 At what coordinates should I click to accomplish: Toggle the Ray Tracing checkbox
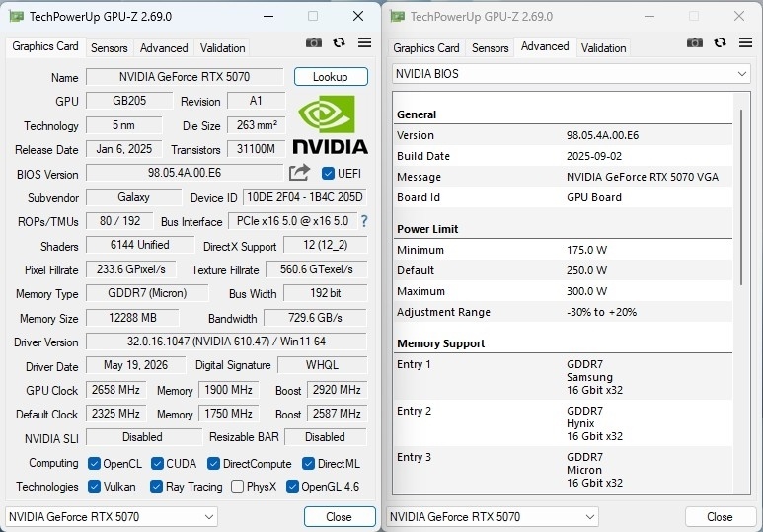coord(156,487)
